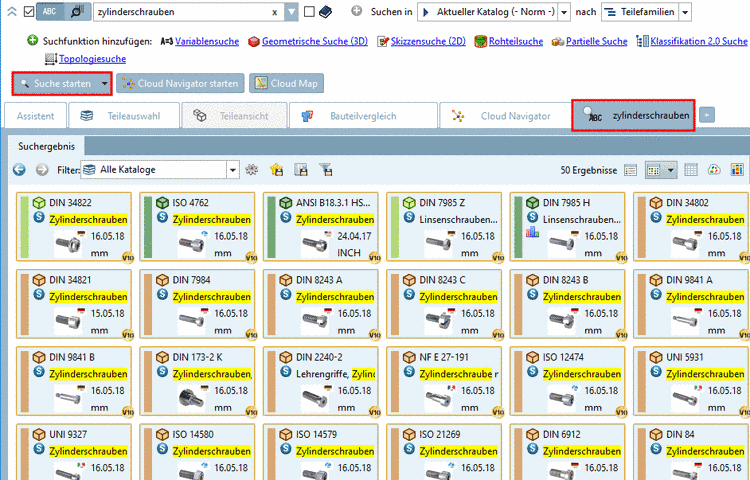Switch to table view icon
This screenshot has height=480, width=750.
point(691,170)
